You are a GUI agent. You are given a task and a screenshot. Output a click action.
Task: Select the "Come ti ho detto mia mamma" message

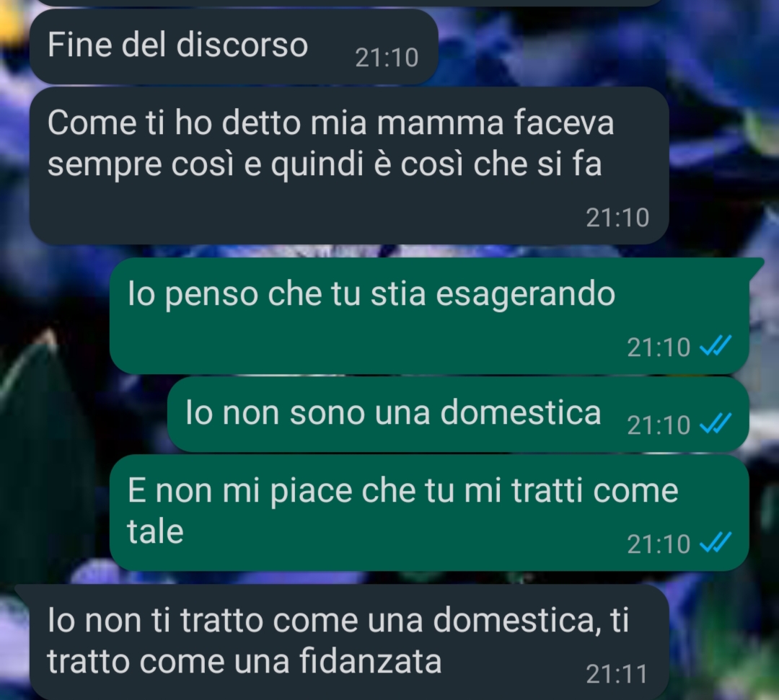click(x=349, y=165)
